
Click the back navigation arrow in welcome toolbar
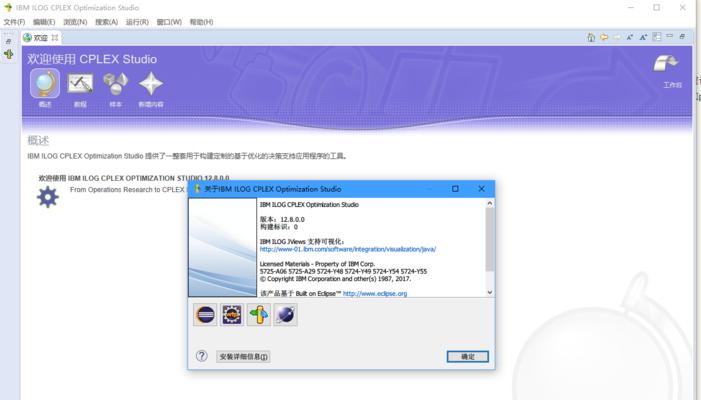604,37
